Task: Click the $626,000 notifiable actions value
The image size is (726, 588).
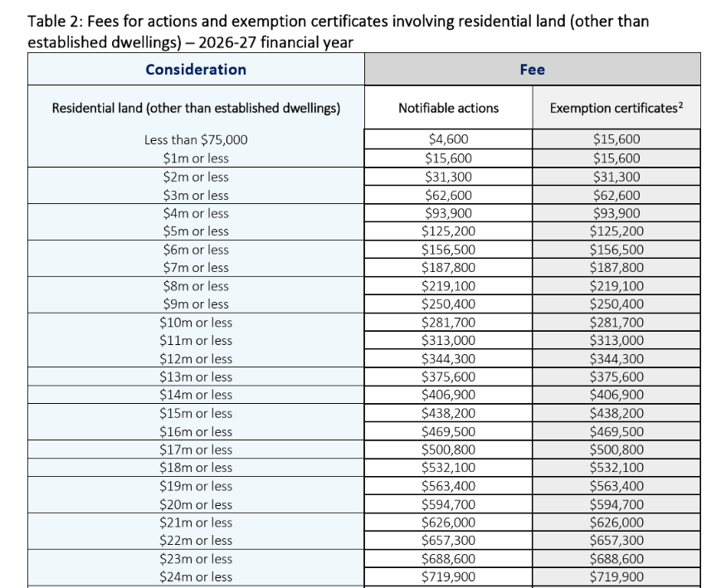Action: tap(448, 522)
